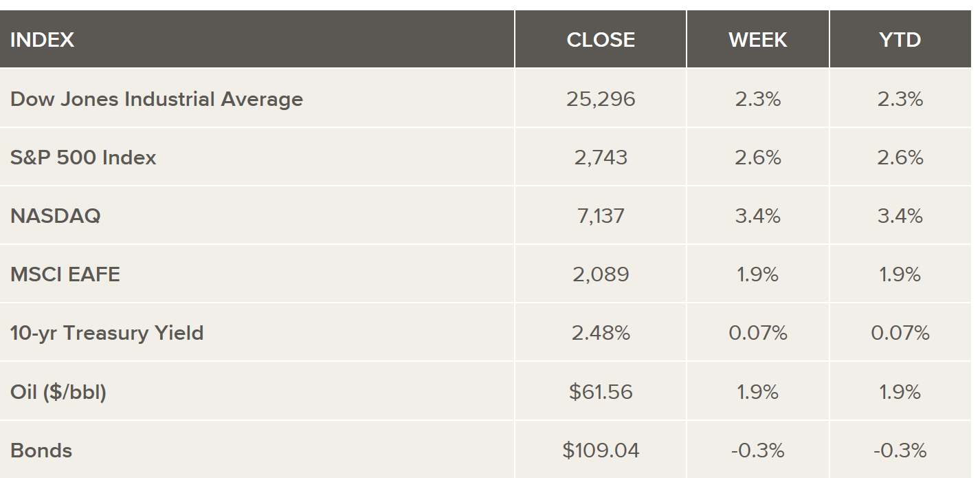The image size is (980, 478).
Task: Click the Treasury Yield close value 2.48%
Action: (x=601, y=333)
